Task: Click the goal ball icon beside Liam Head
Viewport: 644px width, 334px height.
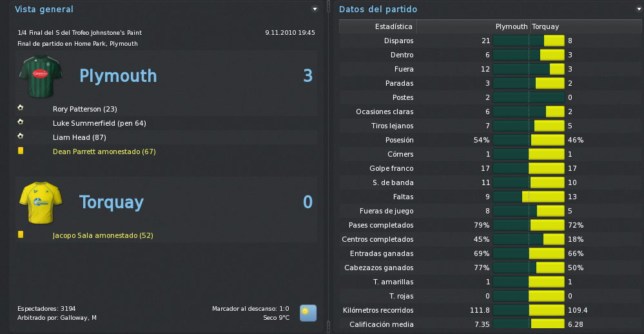Action: [21, 136]
